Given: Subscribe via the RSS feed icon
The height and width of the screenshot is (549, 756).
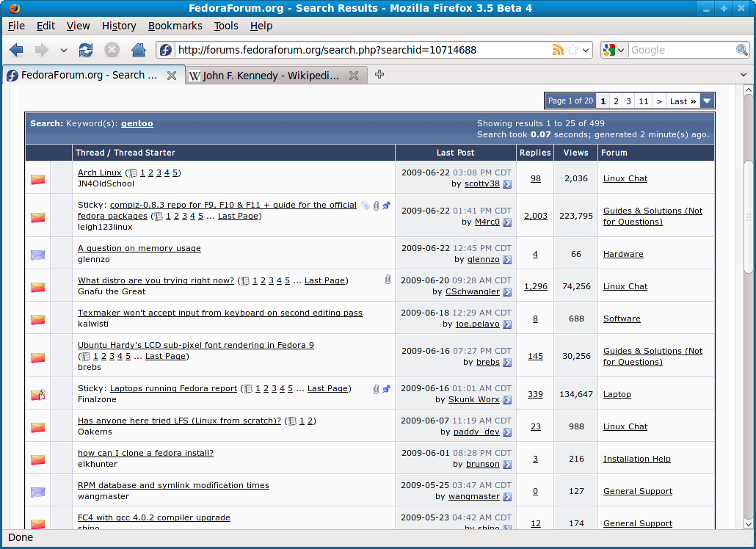Looking at the screenshot, I should [558, 50].
